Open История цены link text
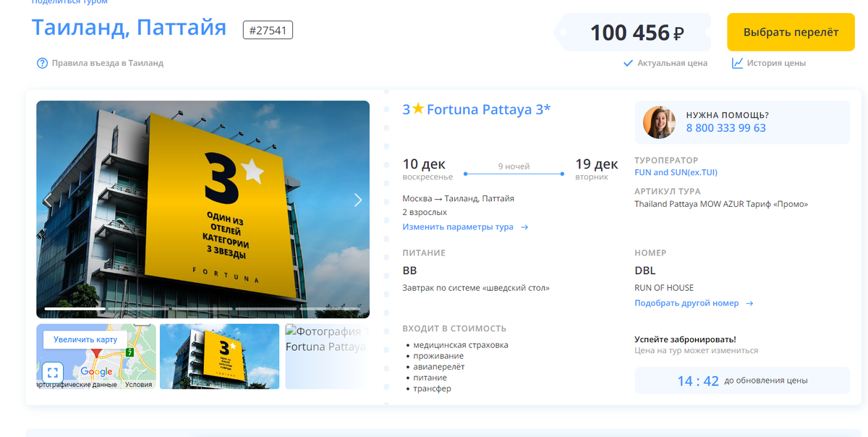The image size is (868, 437). pos(776,63)
